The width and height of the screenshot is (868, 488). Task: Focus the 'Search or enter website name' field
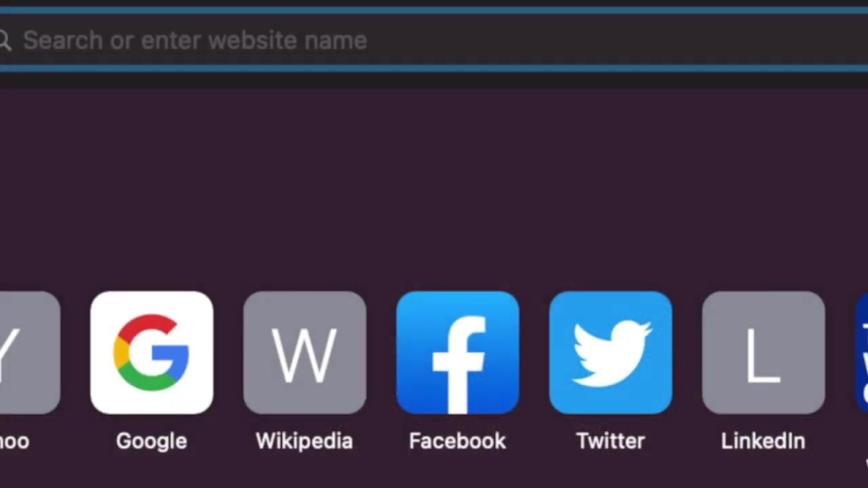coord(434,41)
